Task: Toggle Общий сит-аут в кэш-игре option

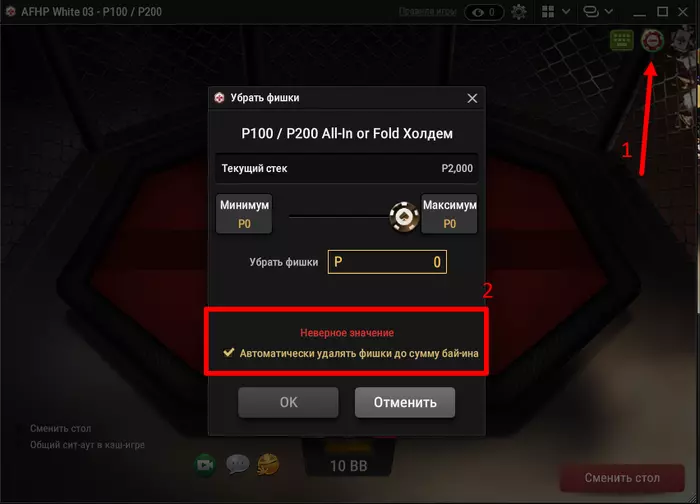Action: point(88,445)
